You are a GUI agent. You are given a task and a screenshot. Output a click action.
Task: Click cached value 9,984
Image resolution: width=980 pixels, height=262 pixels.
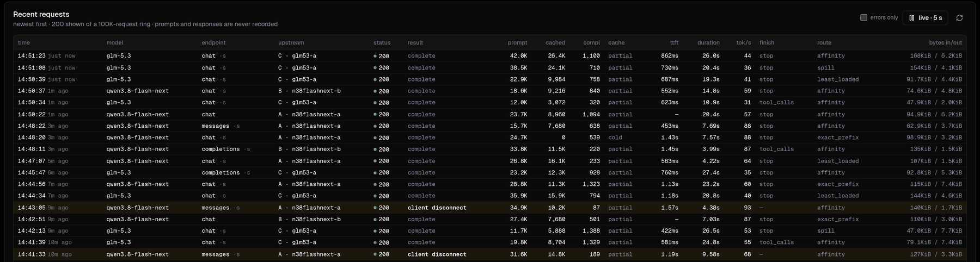click(556, 79)
